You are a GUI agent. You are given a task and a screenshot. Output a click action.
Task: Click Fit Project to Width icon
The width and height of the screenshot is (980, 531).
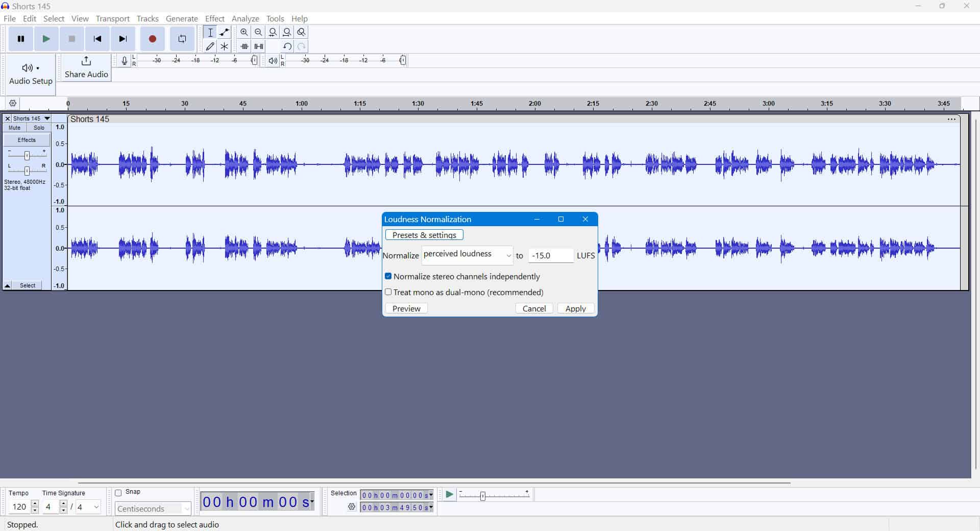pyautogui.click(x=287, y=32)
